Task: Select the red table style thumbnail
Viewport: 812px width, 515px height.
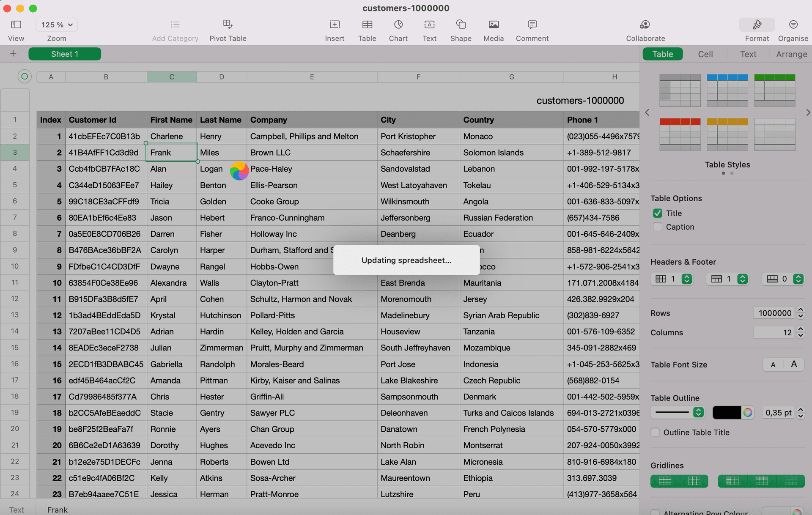Action: pyautogui.click(x=680, y=134)
